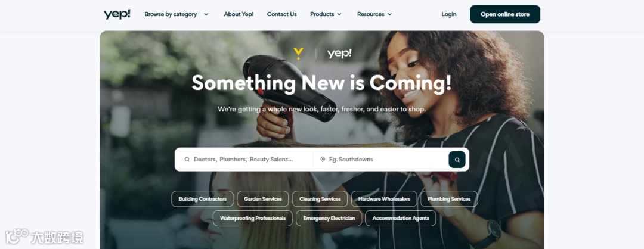Image resolution: width=644 pixels, height=249 pixels.
Task: Go to About Yep! page
Action: [239, 14]
